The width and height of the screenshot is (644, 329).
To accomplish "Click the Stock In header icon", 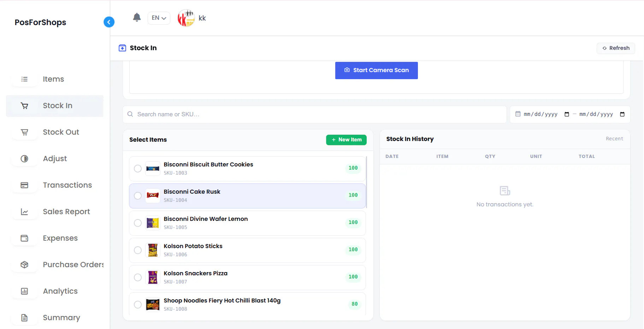I will pyautogui.click(x=122, y=48).
